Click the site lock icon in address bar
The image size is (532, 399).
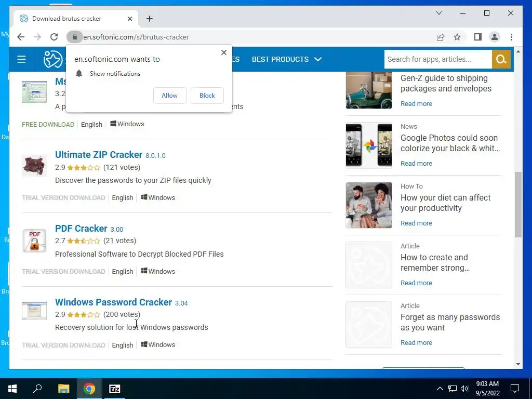(x=75, y=37)
